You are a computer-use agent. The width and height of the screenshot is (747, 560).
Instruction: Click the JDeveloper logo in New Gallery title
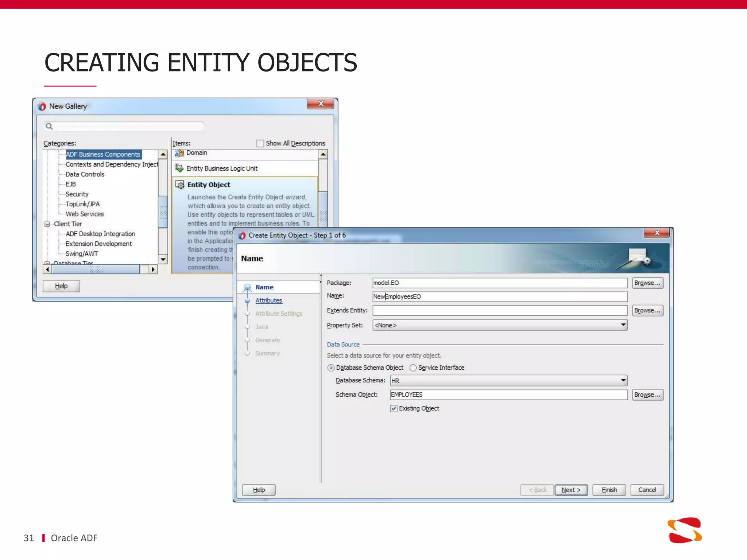(x=42, y=106)
